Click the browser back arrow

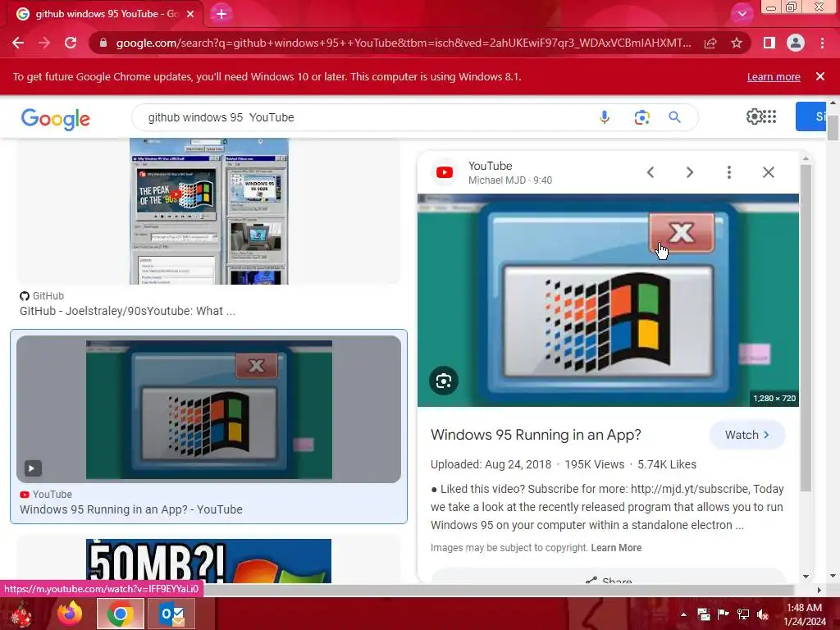(x=18, y=43)
